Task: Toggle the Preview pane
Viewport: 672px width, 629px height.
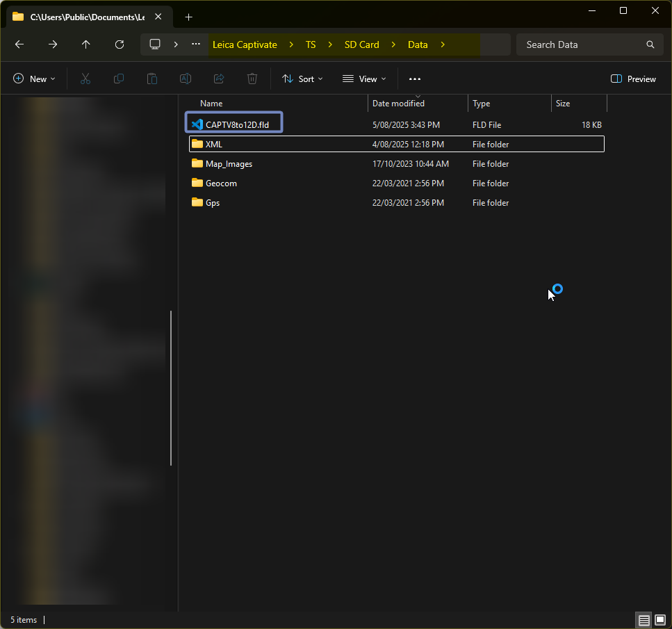Action: coord(633,79)
